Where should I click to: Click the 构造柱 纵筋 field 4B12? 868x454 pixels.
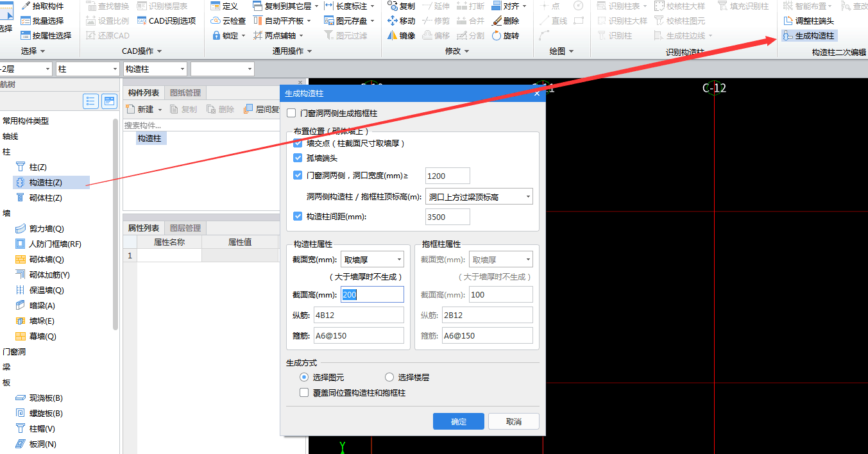tap(359, 315)
